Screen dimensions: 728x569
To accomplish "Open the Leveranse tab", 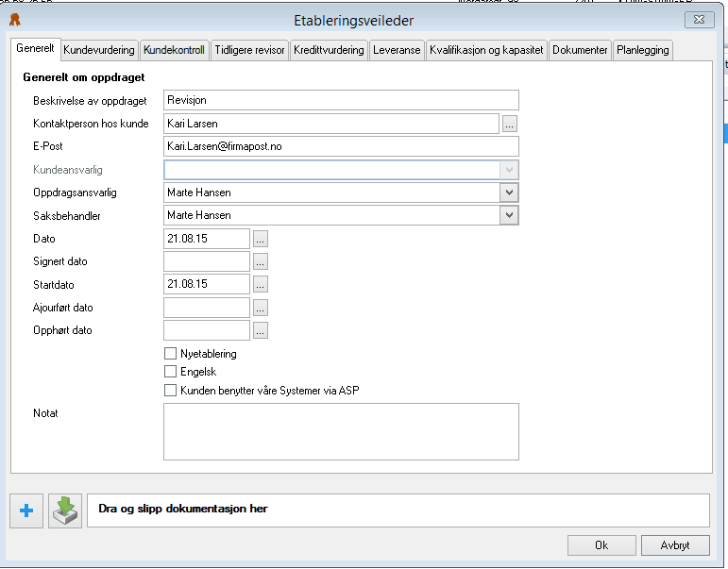I will [x=397, y=50].
